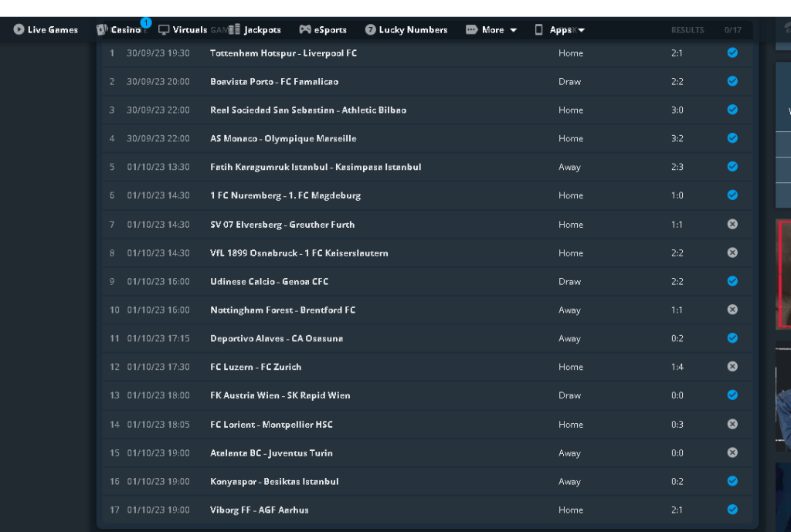The height and width of the screenshot is (532, 791).
Task: Click the Casino slot machine icon
Action: [101, 30]
